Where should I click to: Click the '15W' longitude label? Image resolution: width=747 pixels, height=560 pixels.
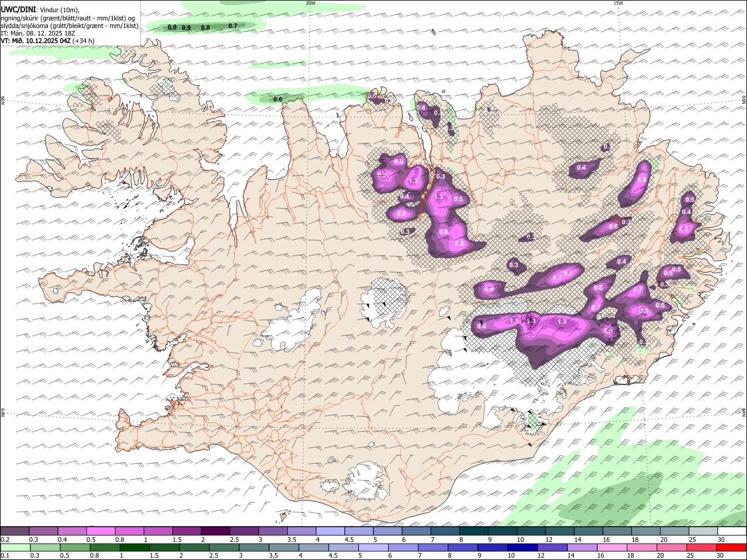[x=618, y=3]
